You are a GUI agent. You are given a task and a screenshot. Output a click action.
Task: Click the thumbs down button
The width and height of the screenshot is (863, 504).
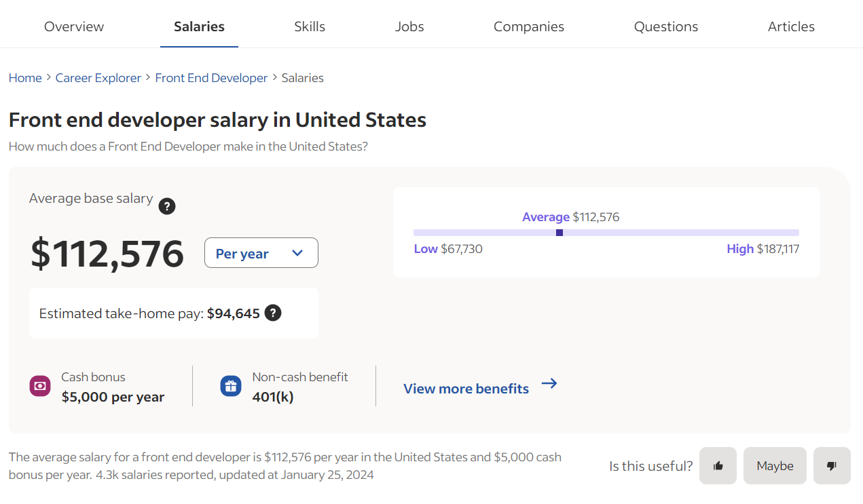832,466
